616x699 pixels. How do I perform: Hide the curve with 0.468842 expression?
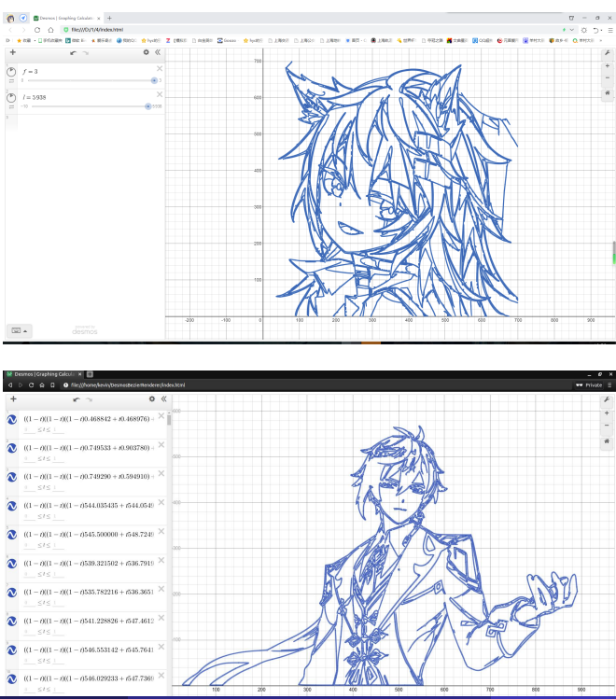coord(12,419)
